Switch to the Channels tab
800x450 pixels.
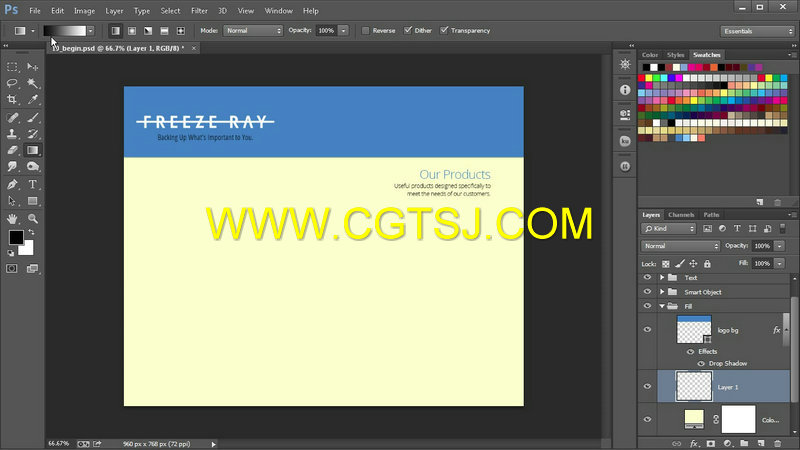[x=681, y=215]
